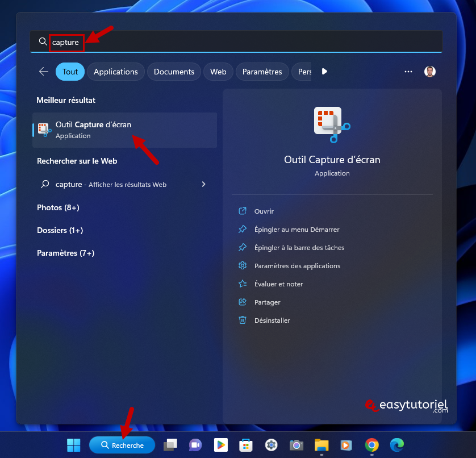Click the web search magnifier icon beside capture
This screenshot has height=458, width=476.
[45, 184]
